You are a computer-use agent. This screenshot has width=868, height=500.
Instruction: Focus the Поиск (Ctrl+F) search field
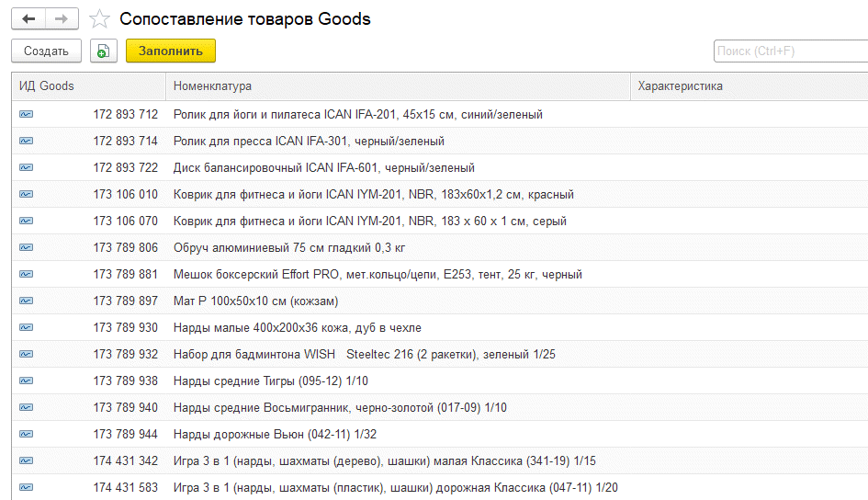tap(790, 51)
